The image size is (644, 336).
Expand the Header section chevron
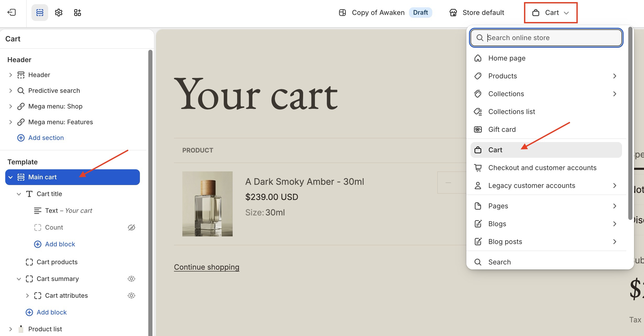(10, 75)
